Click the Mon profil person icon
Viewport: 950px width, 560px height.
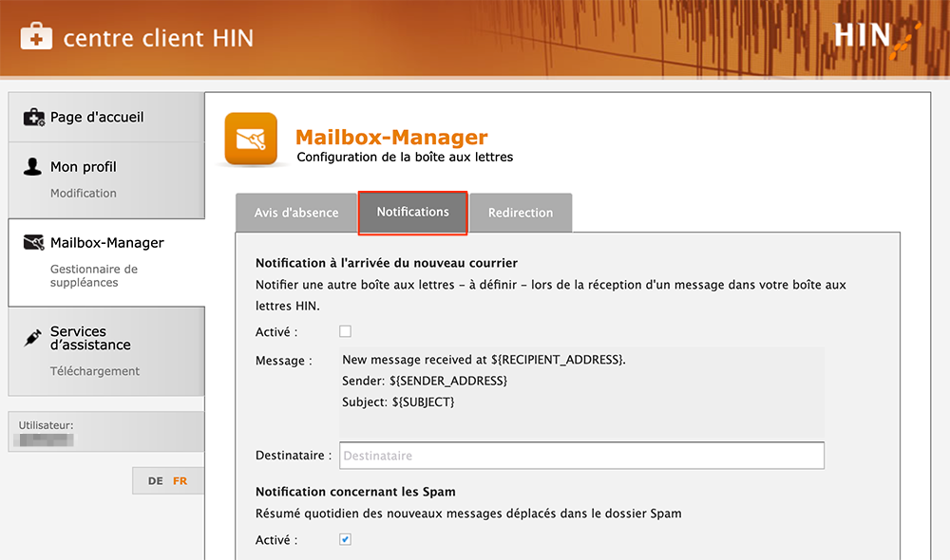coord(32,166)
